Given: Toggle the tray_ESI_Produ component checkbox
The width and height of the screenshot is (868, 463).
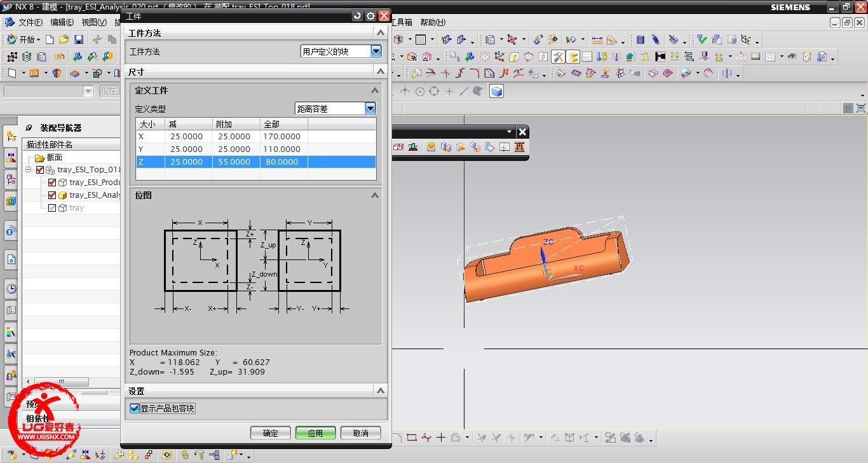Looking at the screenshot, I should (53, 183).
